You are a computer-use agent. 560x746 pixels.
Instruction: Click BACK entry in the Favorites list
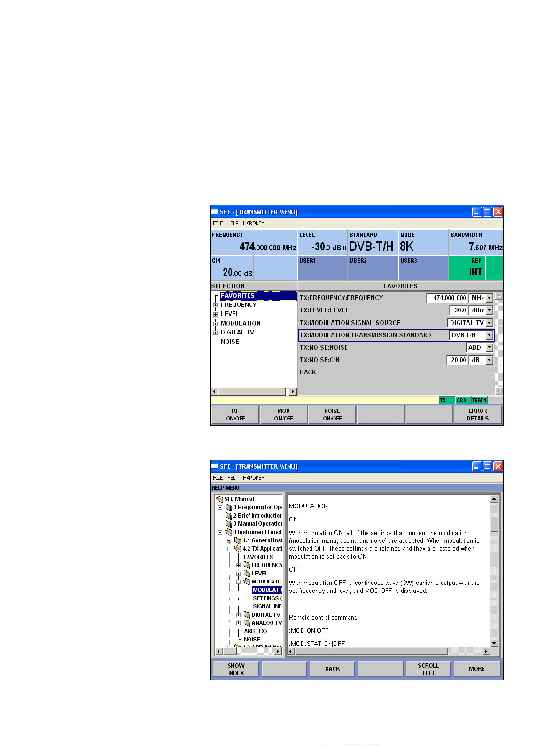(x=308, y=372)
